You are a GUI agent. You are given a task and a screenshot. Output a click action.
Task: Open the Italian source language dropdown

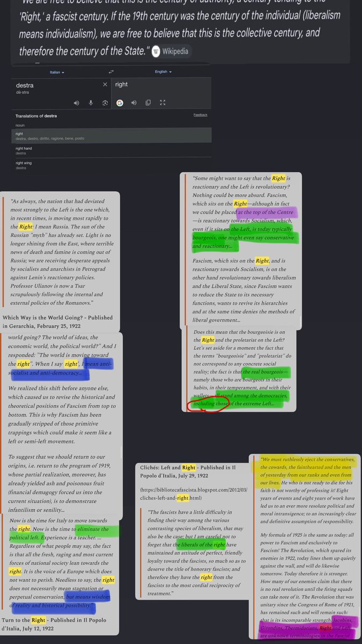point(57,72)
